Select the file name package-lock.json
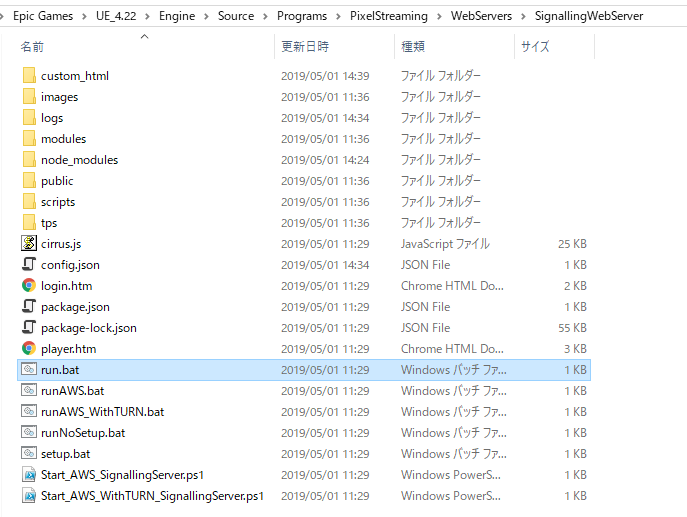This screenshot has height=517, width=687. click(89, 328)
